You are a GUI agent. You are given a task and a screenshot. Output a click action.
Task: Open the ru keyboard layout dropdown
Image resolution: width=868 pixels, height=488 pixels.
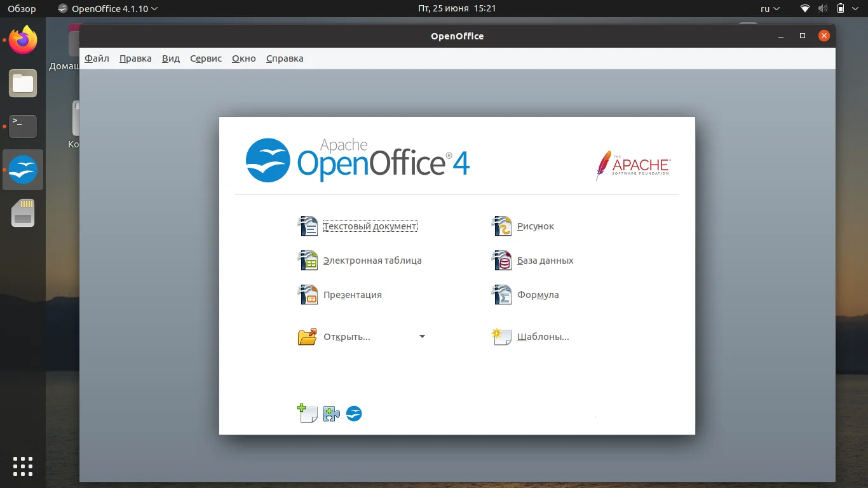[771, 9]
